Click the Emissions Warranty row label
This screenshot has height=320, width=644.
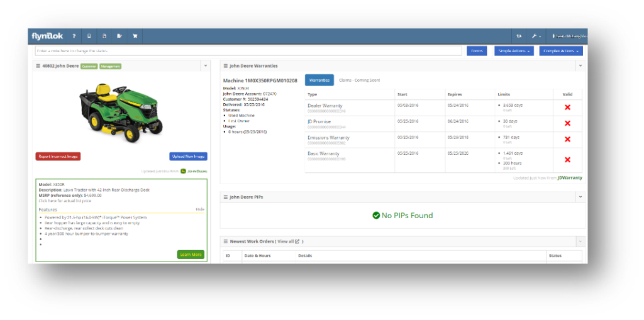click(x=328, y=138)
